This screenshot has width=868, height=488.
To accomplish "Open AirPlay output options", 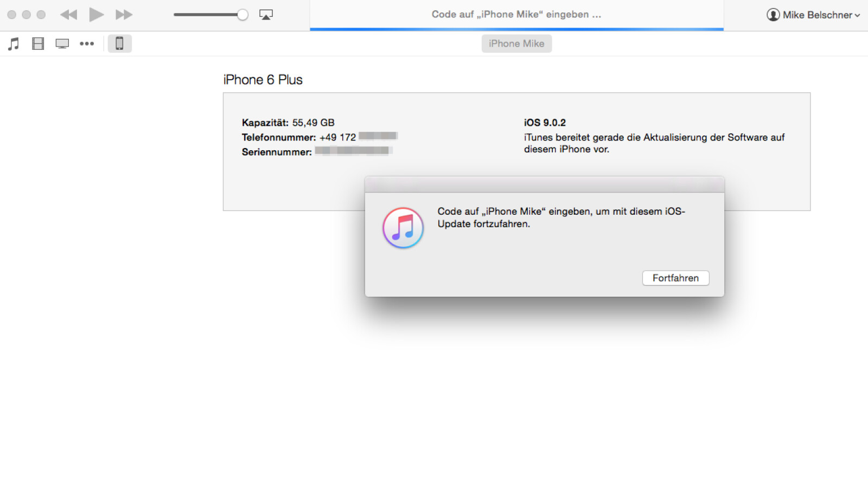I will [266, 15].
